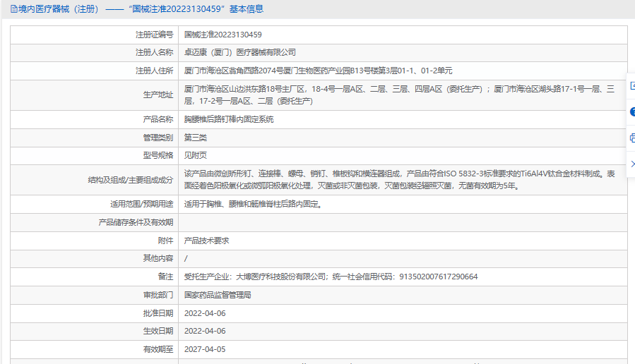The image size is (635, 364).
Task: Select the 产品储存条件及有效期 label cell
Action: click(x=95, y=222)
